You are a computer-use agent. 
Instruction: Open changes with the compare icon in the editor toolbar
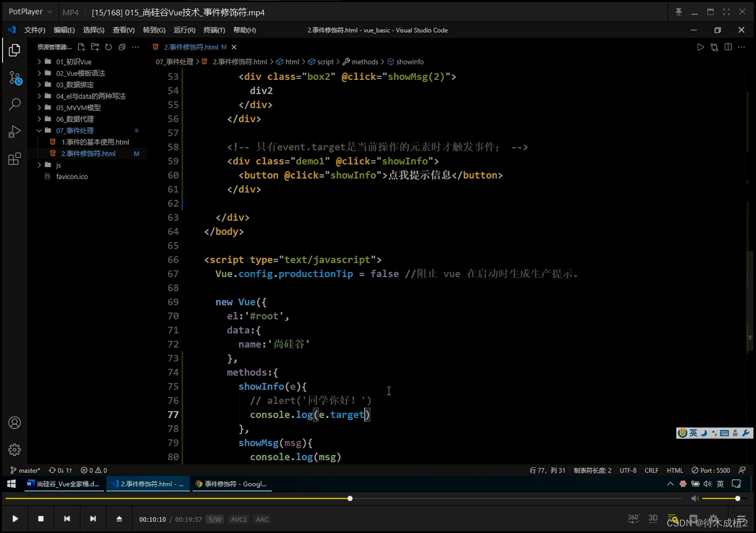coord(714,47)
